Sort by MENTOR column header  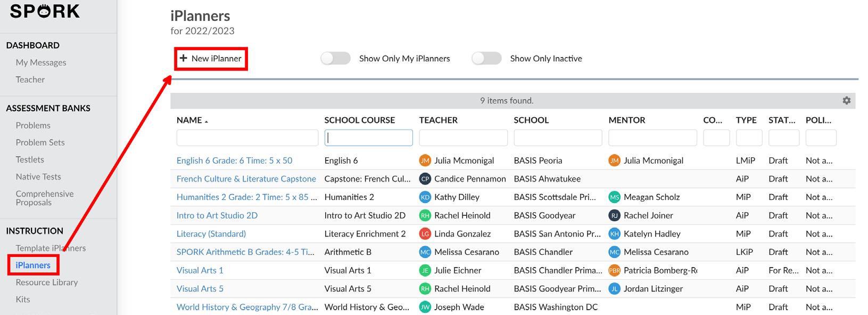[x=627, y=120]
